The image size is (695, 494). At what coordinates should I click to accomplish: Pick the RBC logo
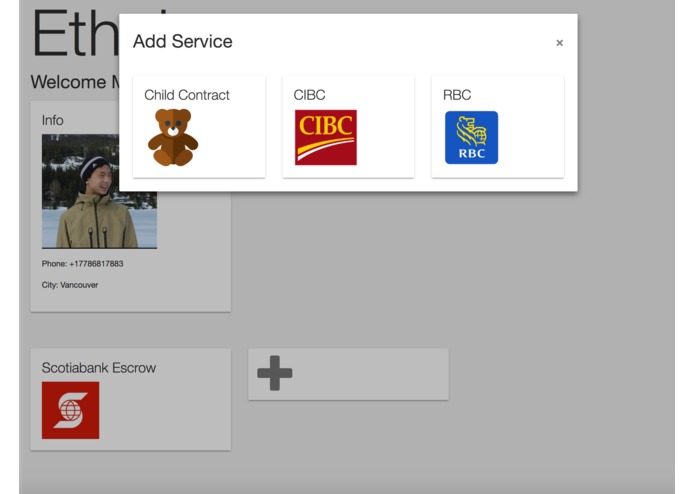[471, 137]
